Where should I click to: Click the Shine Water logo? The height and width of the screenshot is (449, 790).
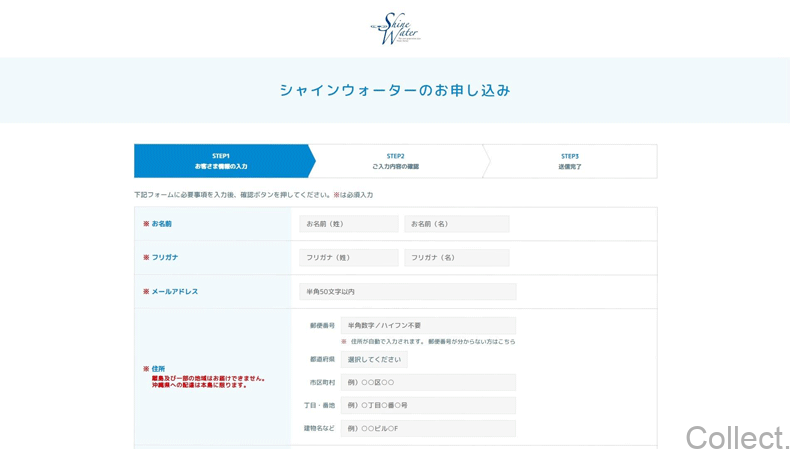tap(396, 29)
